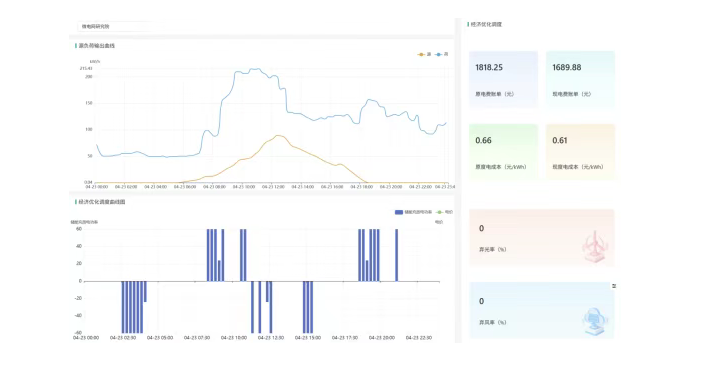Image resolution: width=701 pixels, height=365 pixels.
Task: Click the 215.43 maximum y-axis value
Action: [86, 68]
